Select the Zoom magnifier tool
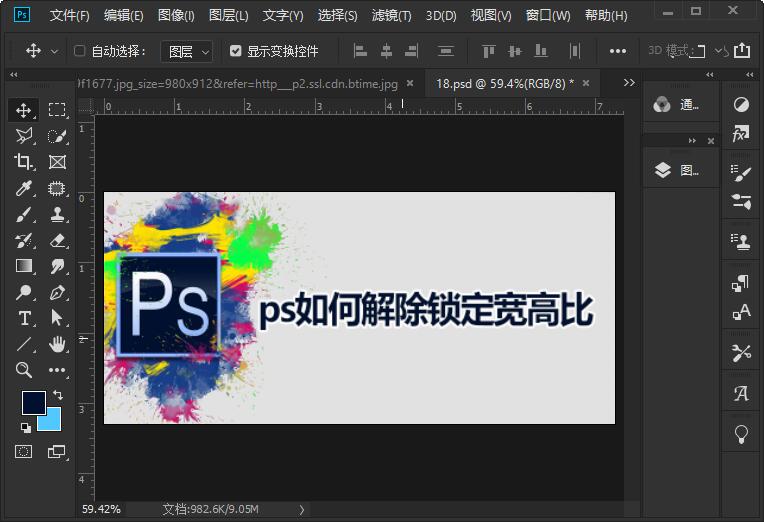 pyautogui.click(x=23, y=370)
